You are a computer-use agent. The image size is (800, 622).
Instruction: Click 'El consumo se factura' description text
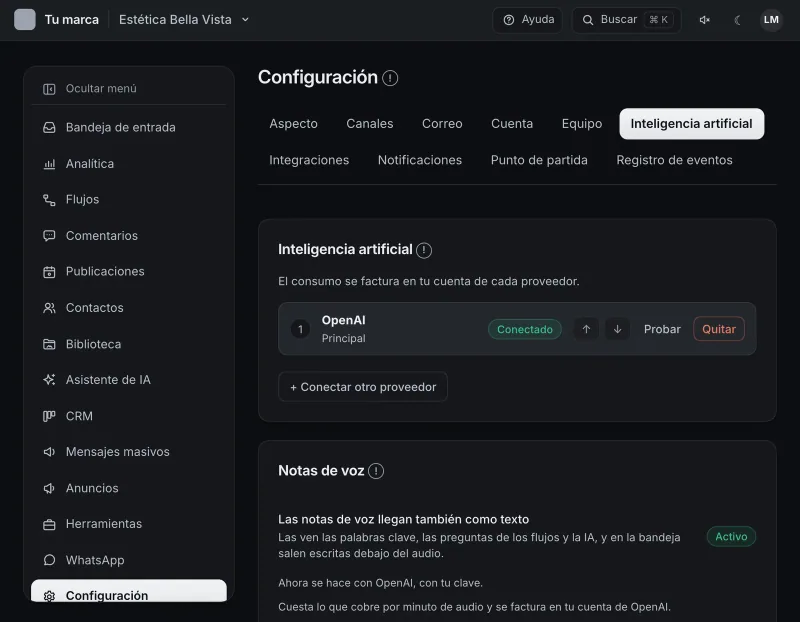[x=429, y=281]
